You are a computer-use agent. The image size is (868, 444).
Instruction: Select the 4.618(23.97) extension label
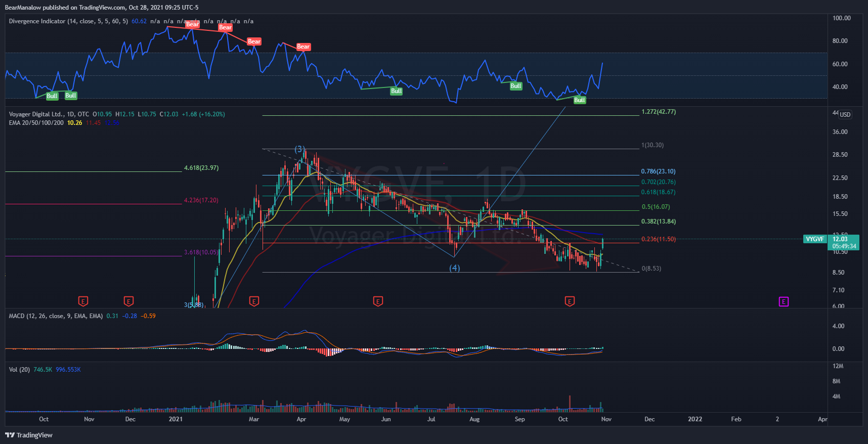tap(201, 168)
